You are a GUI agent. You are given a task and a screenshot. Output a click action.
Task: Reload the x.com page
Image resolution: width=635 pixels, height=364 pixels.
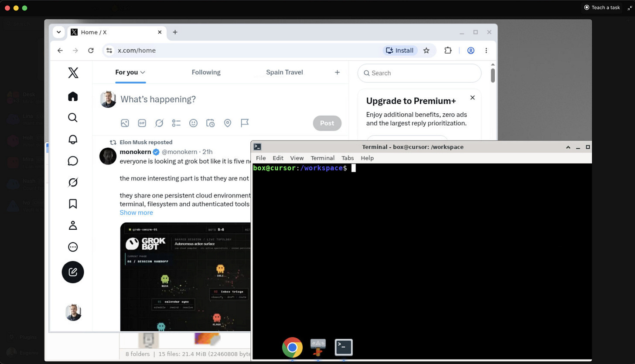(91, 51)
